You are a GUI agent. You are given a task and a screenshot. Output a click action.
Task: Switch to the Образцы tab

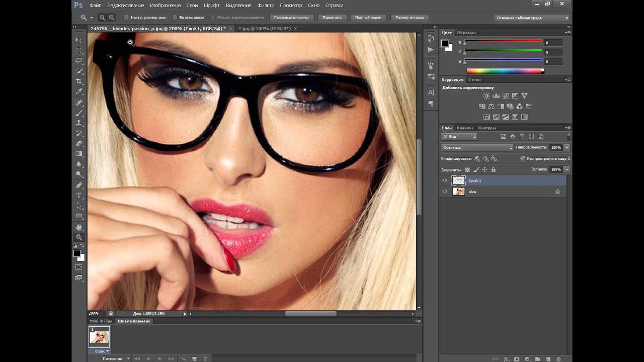tap(466, 33)
